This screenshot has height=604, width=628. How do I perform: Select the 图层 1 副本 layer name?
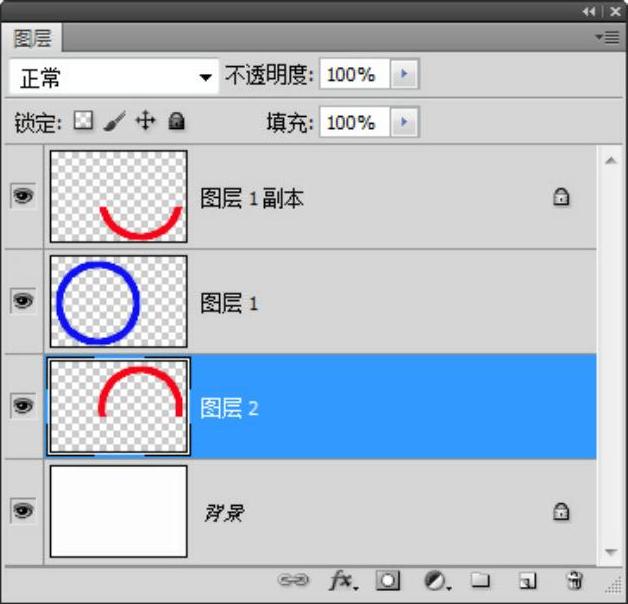click(x=252, y=198)
